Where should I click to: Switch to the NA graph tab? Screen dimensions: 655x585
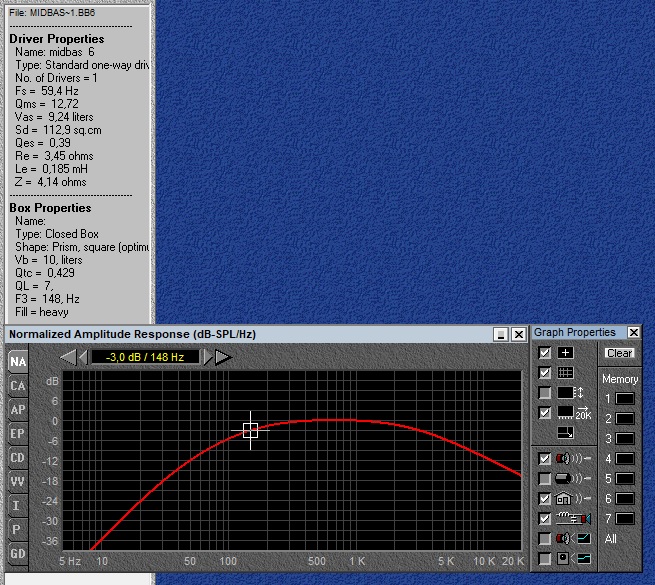pos(18,361)
